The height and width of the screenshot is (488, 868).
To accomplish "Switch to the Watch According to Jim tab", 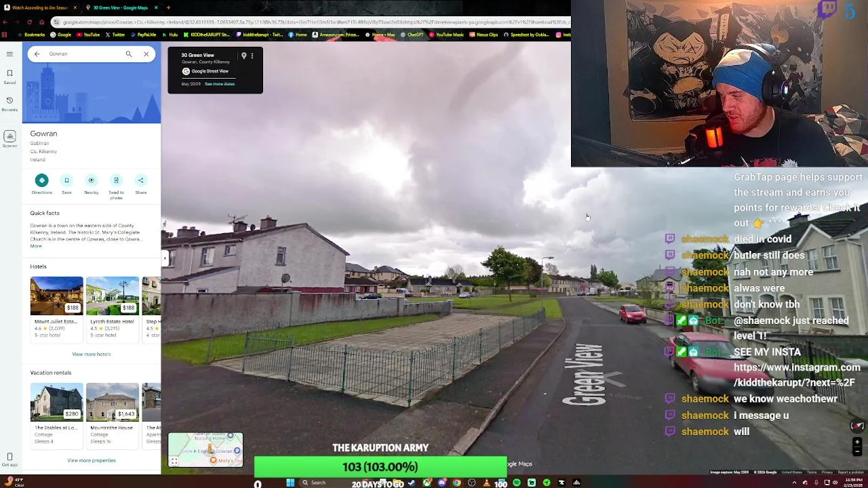I will (40, 7).
